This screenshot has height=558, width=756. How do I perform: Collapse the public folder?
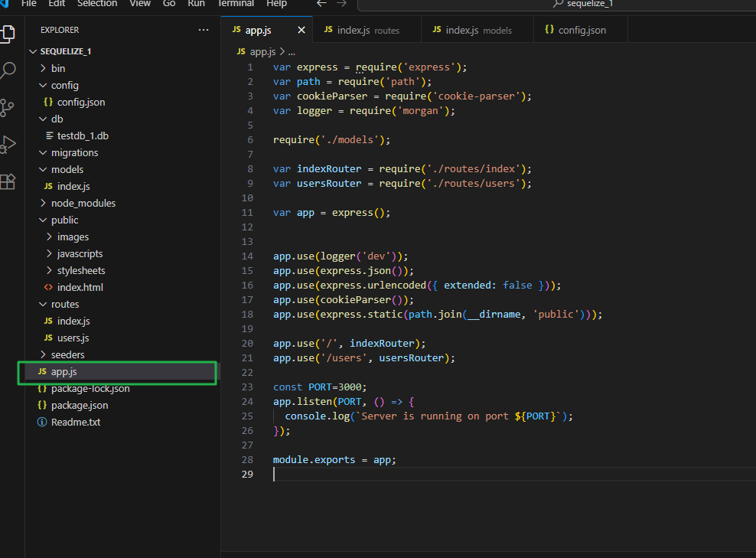43,220
